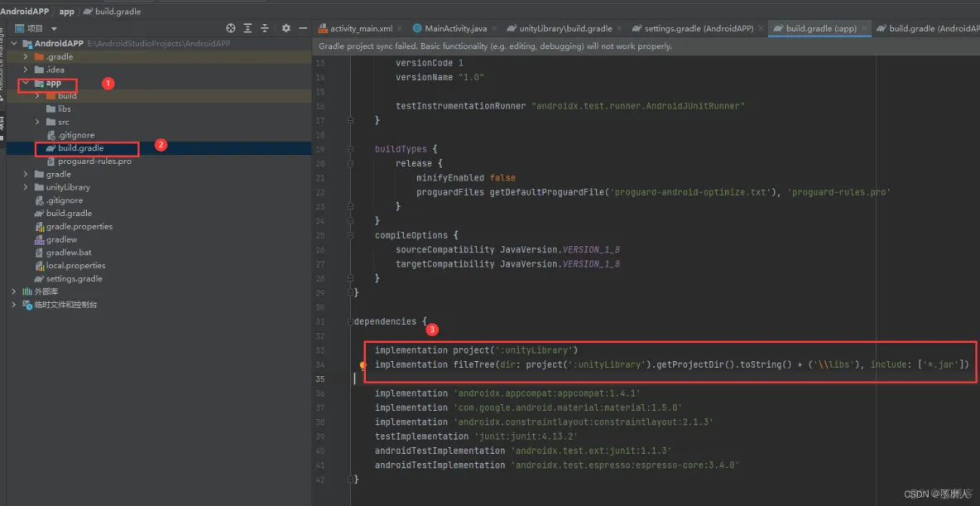Screen dimensions: 980x506
Task: Click the lightbulb quick-fix icon on line 34
Action: click(x=363, y=365)
